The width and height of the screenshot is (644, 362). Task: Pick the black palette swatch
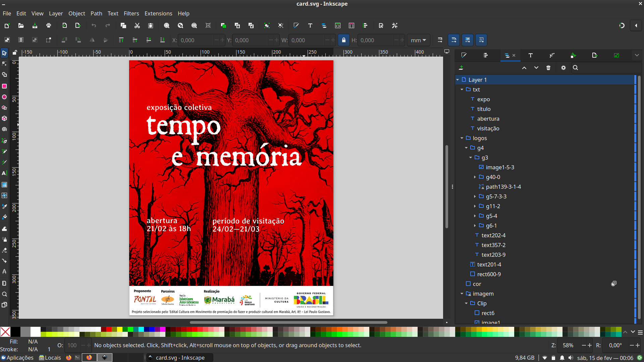point(15,332)
